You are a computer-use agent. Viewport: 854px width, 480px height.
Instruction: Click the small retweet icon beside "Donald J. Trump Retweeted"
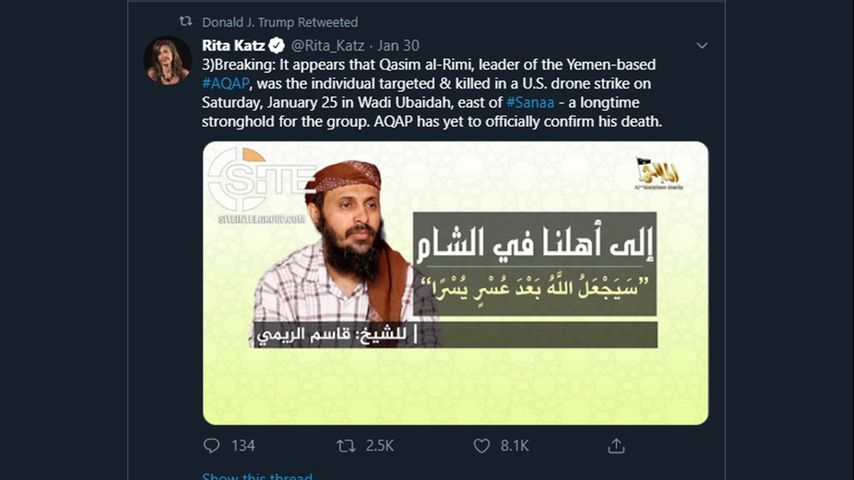pos(185,22)
